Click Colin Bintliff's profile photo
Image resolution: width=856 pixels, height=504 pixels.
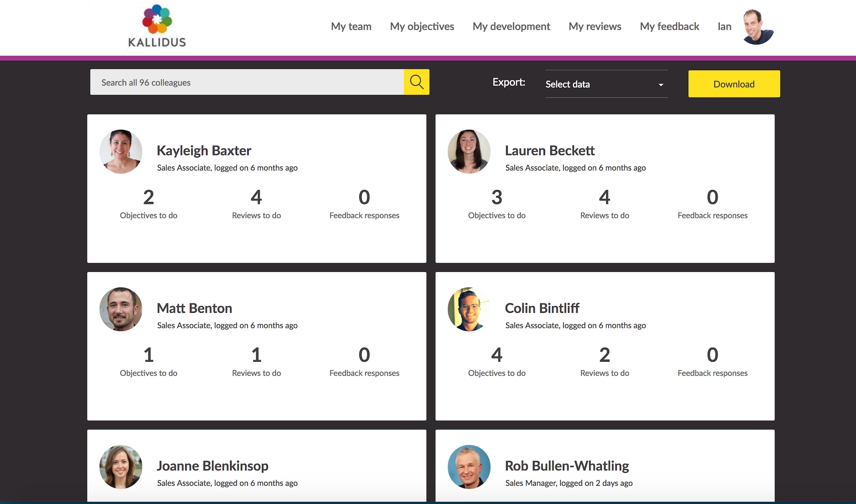(x=469, y=309)
